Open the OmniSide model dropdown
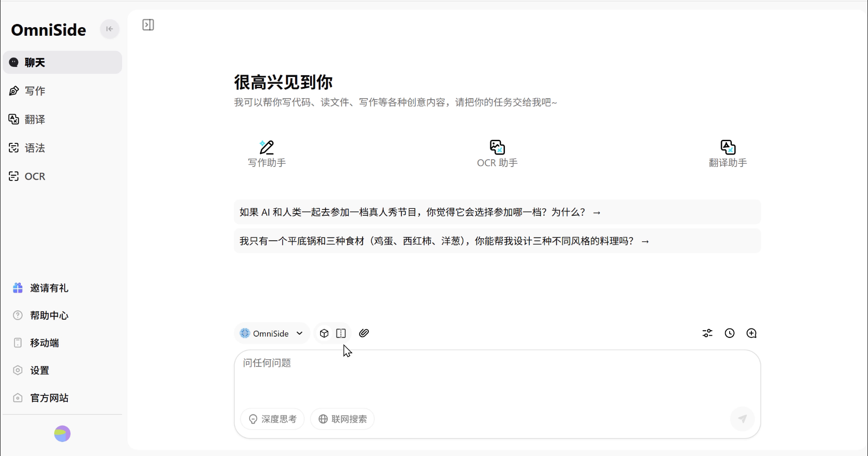This screenshot has height=456, width=868. pyautogui.click(x=272, y=333)
